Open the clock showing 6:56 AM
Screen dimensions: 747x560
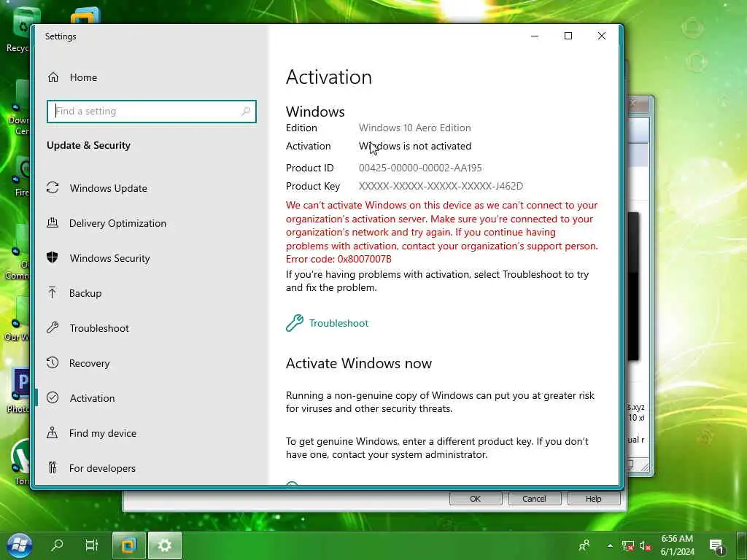pyautogui.click(x=677, y=545)
